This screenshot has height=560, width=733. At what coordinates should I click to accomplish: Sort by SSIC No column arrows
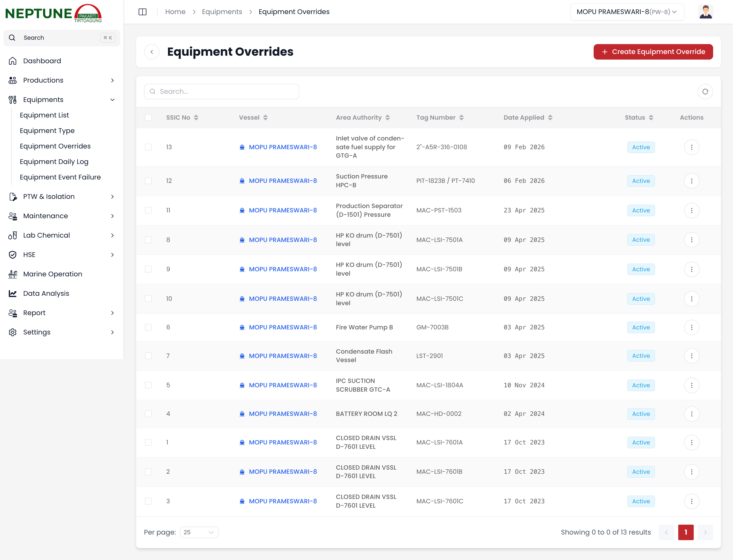196,118
